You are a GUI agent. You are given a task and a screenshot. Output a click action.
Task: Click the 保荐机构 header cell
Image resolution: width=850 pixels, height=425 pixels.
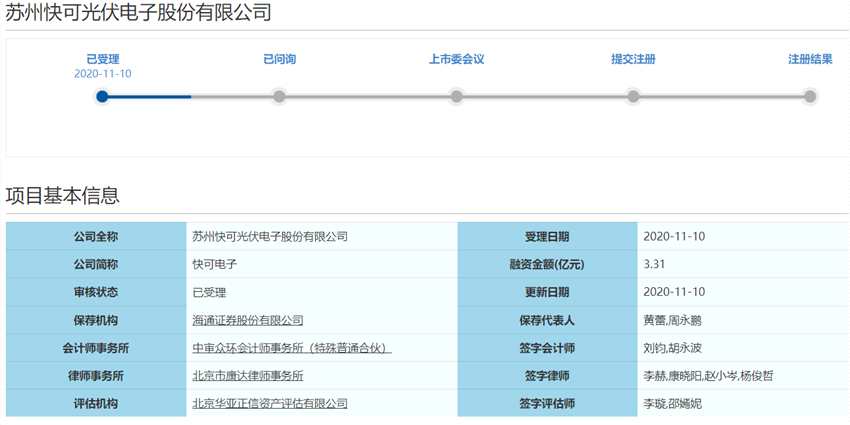(x=96, y=320)
